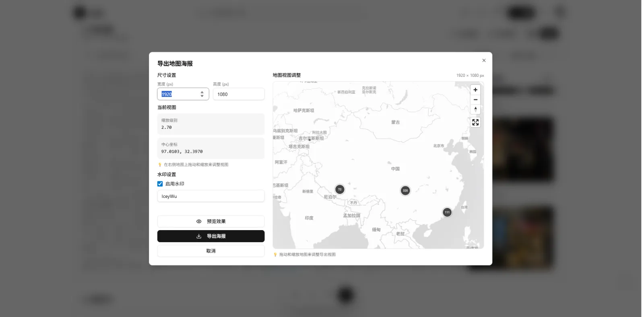Click the 尺寸设置 section heading
Screen dimensions: 644x317
pyautogui.click(x=167, y=75)
